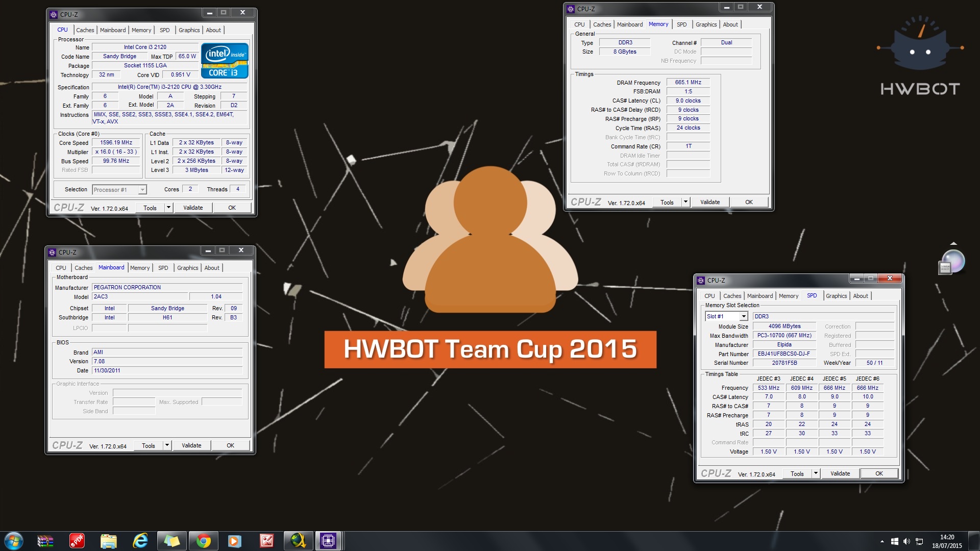Launch Internet Explorer from the taskbar
Screen dimensions: 980x551
140,541
